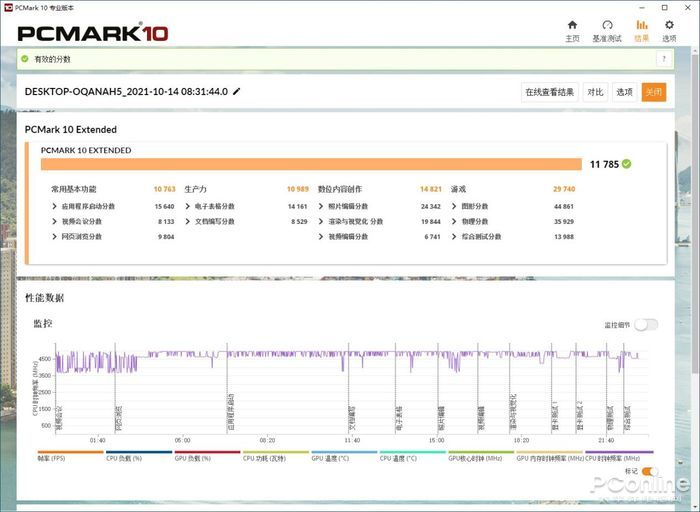Click the 生产力 score 10 989

click(x=298, y=189)
